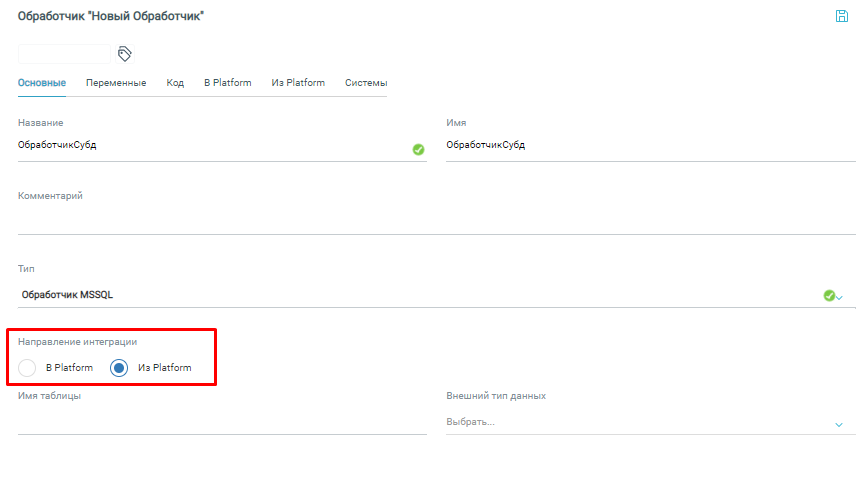Select the Основные tab
Image resolution: width=860 pixels, height=480 pixels.
click(42, 83)
